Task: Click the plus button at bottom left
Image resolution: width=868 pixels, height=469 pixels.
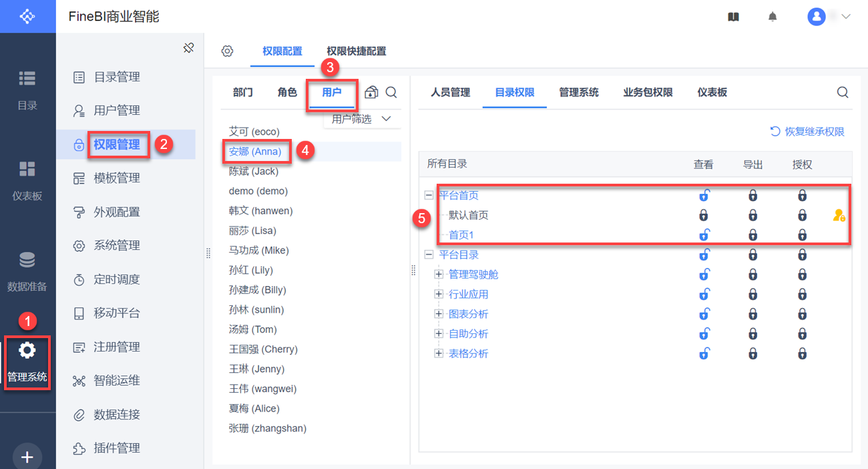Action: pyautogui.click(x=27, y=457)
